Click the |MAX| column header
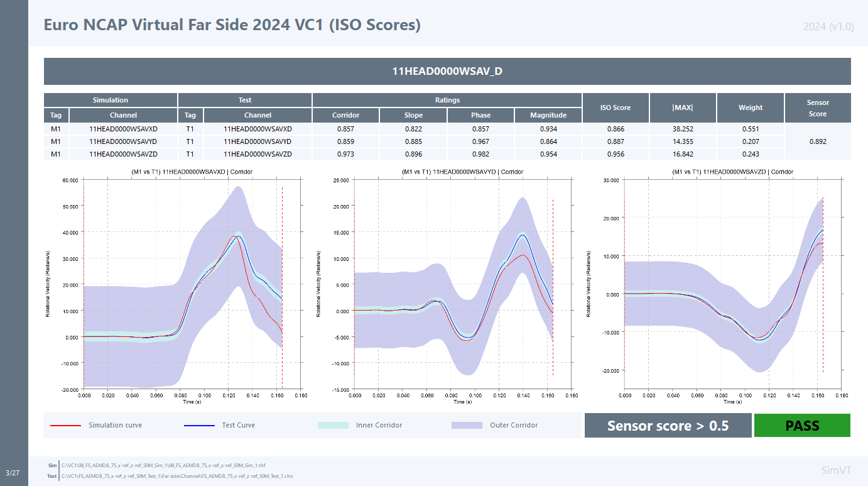Screen dimensions: 868x486 [683, 108]
